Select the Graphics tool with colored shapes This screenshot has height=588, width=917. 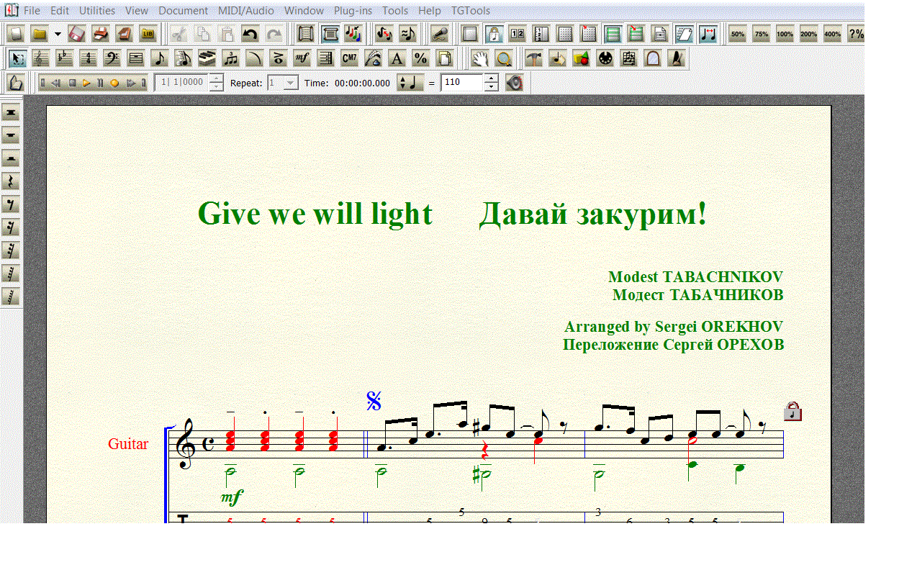click(x=582, y=58)
